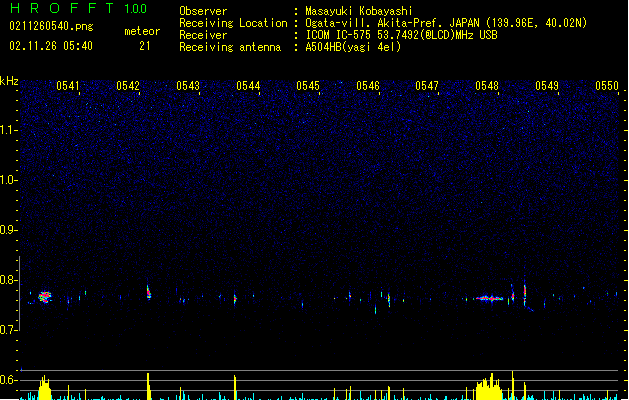Click the long horizontal echo under 0548
The width and height of the screenshot is (629, 400).
[489, 298]
